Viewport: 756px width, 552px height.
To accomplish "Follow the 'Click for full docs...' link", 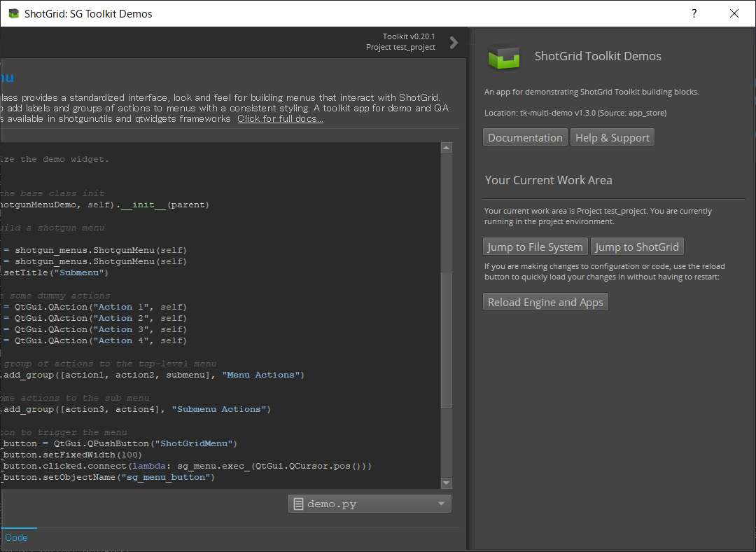I will pos(279,118).
